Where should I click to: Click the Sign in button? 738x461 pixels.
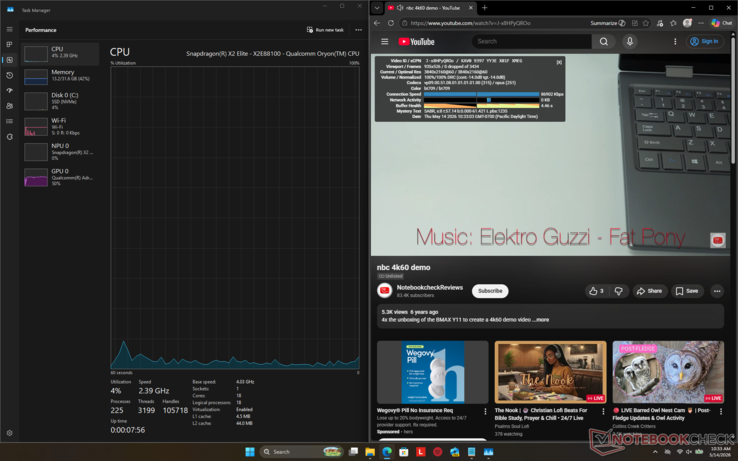(x=705, y=41)
